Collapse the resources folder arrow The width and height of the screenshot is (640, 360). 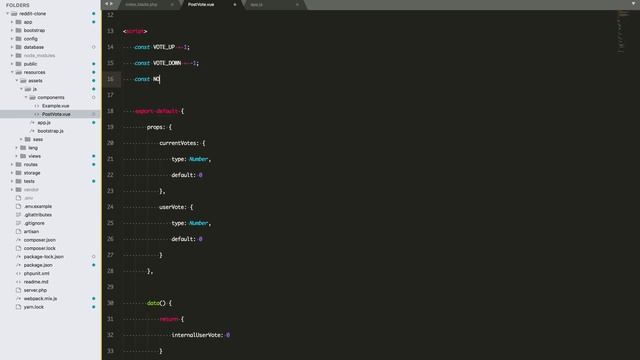(x=12, y=72)
